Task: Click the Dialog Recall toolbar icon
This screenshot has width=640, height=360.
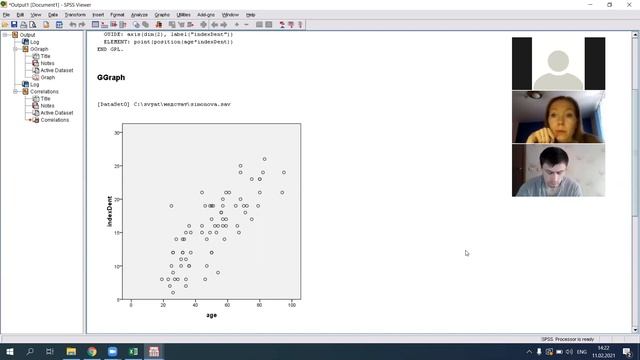Action: [x=59, y=24]
